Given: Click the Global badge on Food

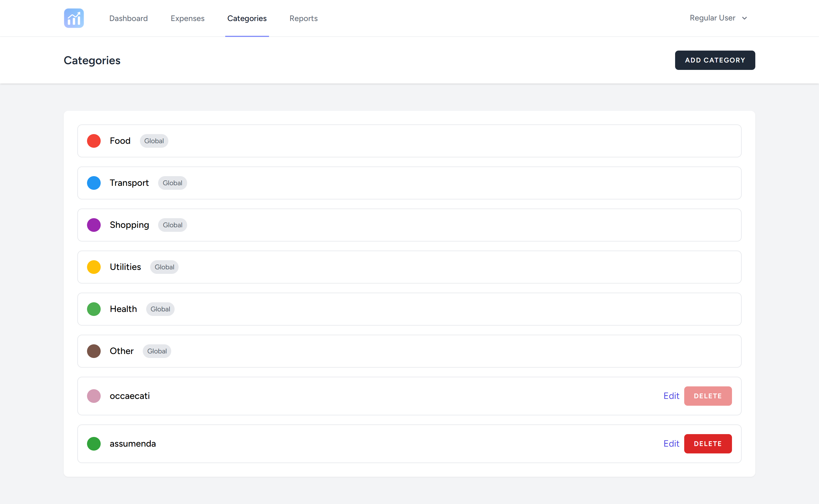Looking at the screenshot, I should pyautogui.click(x=154, y=141).
